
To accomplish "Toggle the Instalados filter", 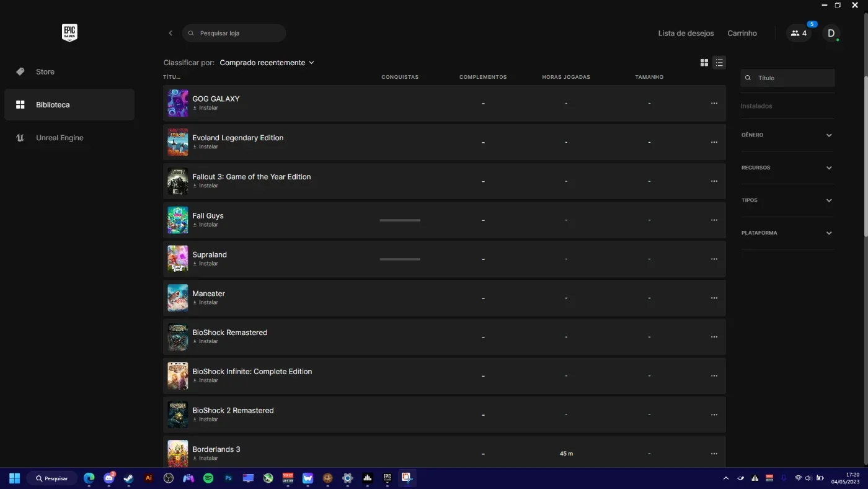I will 756,106.
